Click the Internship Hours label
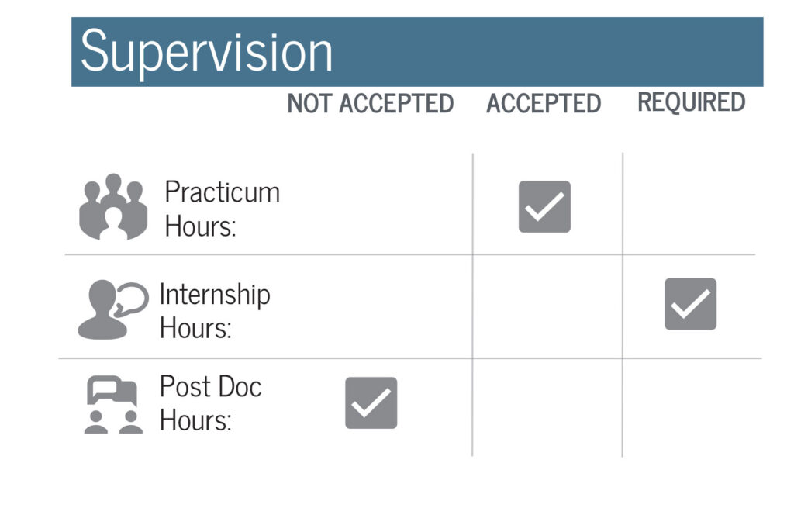Viewport: 794px width, 532px height. (x=215, y=310)
